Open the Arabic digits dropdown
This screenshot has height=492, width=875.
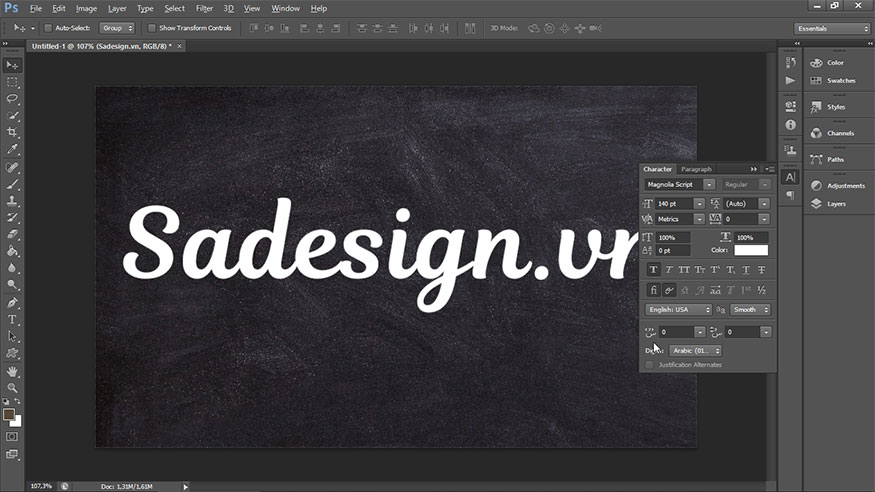point(695,351)
